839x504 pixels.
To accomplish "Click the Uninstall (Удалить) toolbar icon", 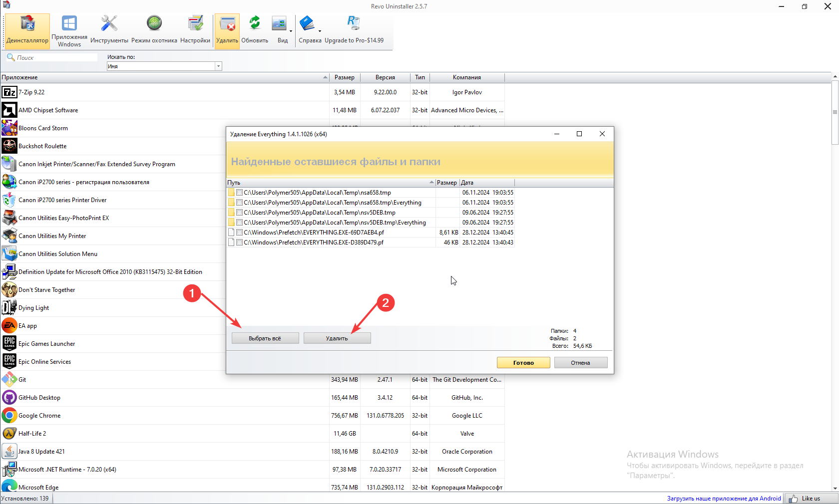I will (x=227, y=24).
